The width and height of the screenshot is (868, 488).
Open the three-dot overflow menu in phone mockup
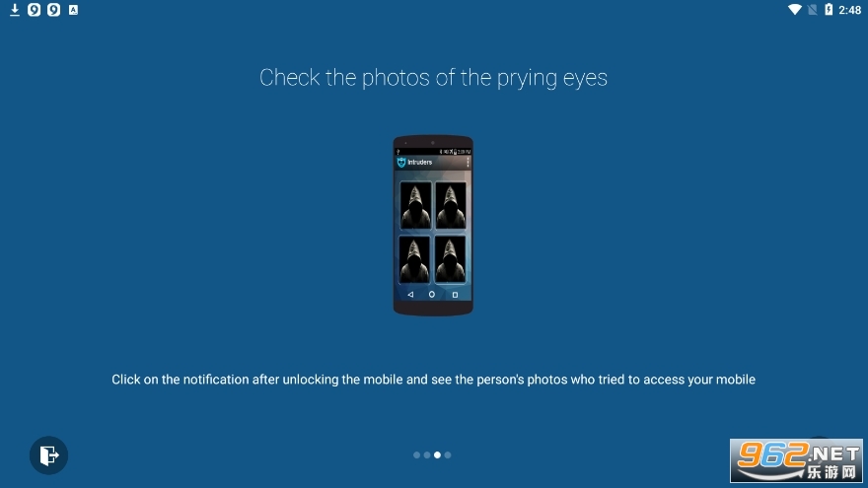[468, 162]
